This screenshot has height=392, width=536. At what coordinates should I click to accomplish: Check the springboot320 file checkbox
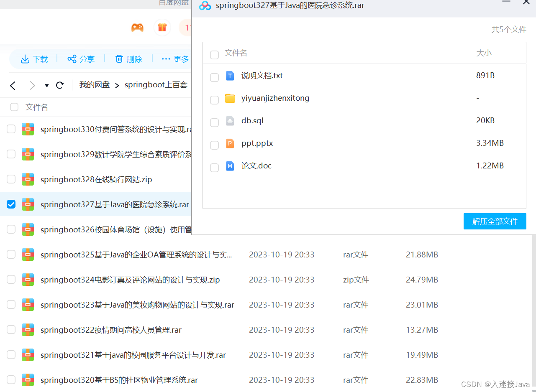[x=11, y=380]
